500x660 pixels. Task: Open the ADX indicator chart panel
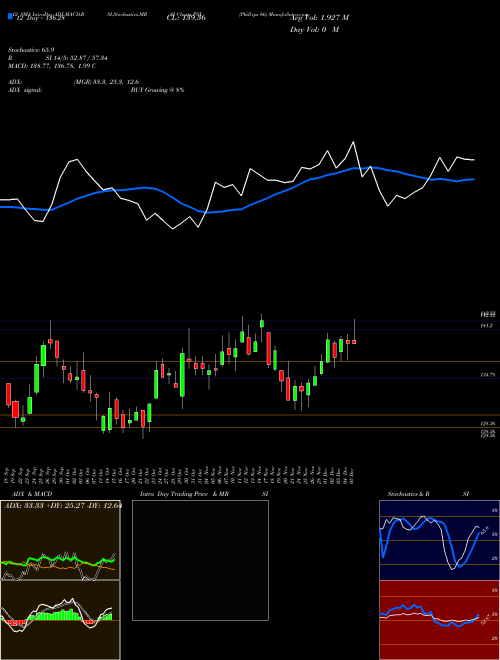pos(60,540)
